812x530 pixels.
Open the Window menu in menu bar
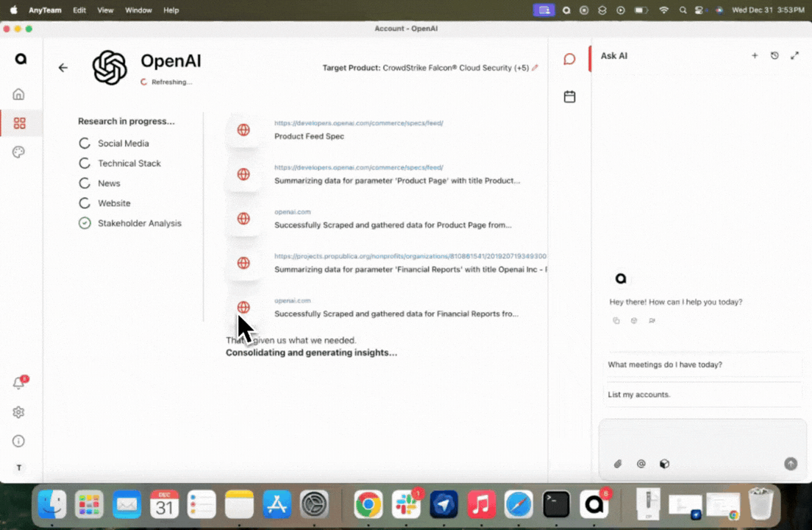(138, 10)
